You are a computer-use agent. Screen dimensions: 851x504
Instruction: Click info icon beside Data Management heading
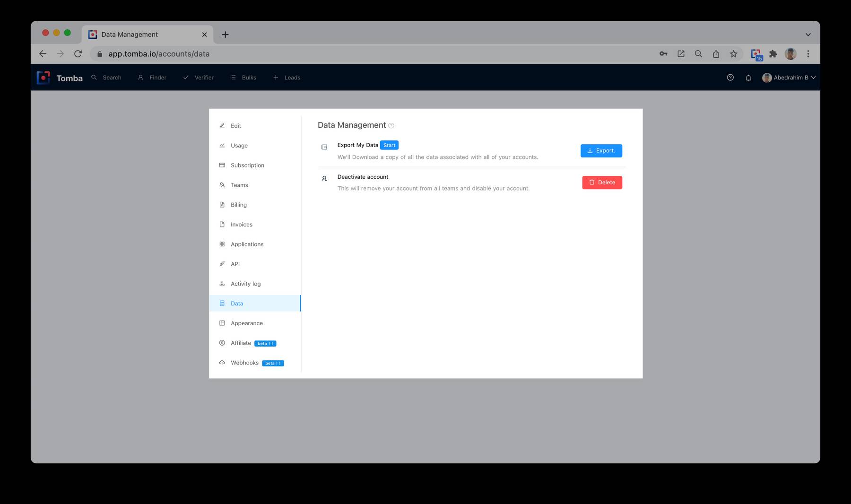[x=391, y=125]
